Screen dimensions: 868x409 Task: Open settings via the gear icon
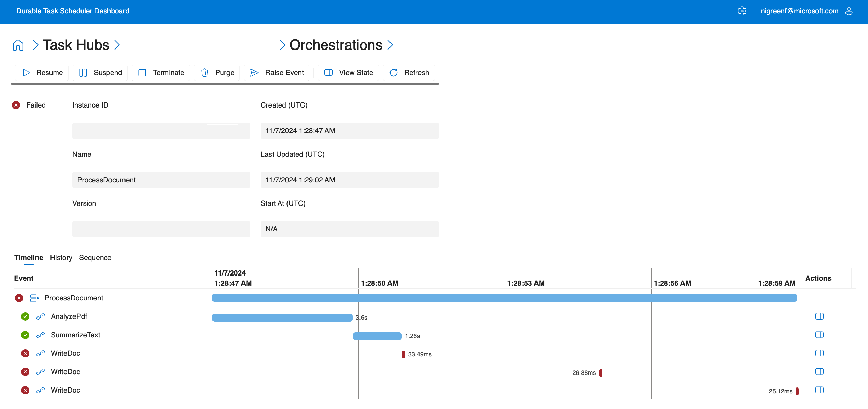pyautogui.click(x=742, y=11)
